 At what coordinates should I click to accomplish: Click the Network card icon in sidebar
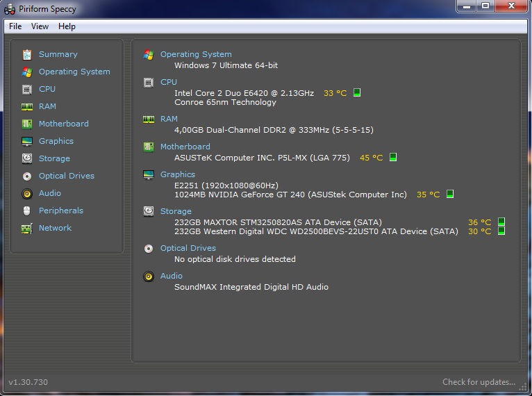27,229
